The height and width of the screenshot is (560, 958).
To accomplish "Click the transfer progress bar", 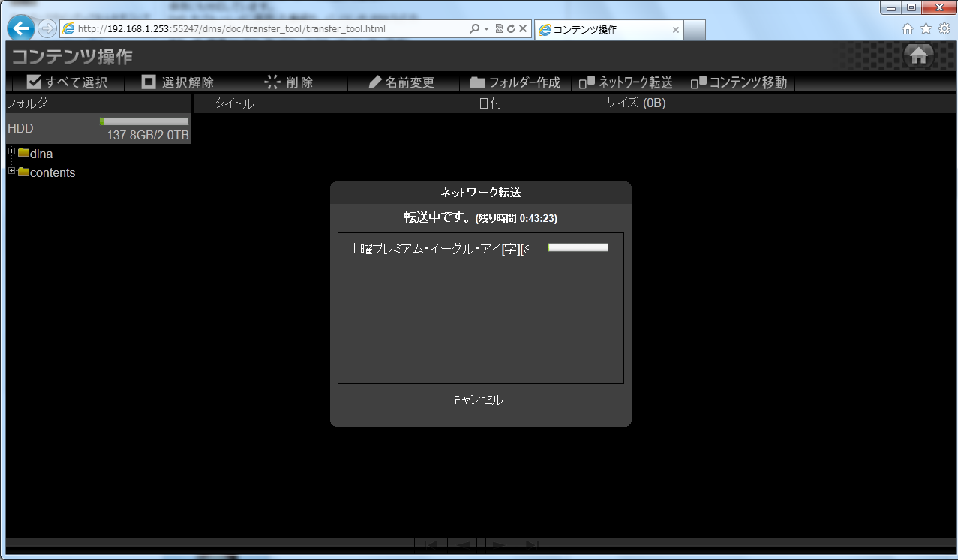I will coord(578,247).
